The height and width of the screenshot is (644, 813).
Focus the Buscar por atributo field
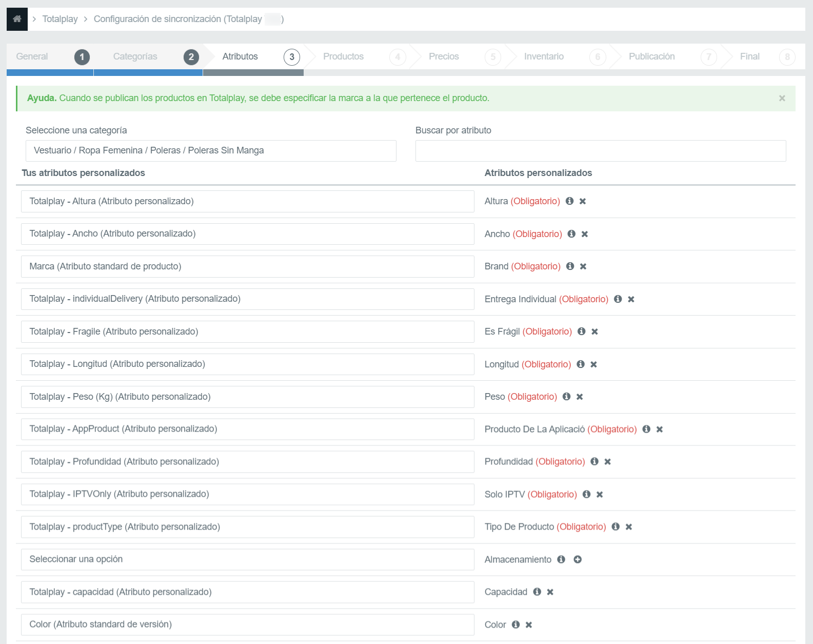pyautogui.click(x=601, y=151)
